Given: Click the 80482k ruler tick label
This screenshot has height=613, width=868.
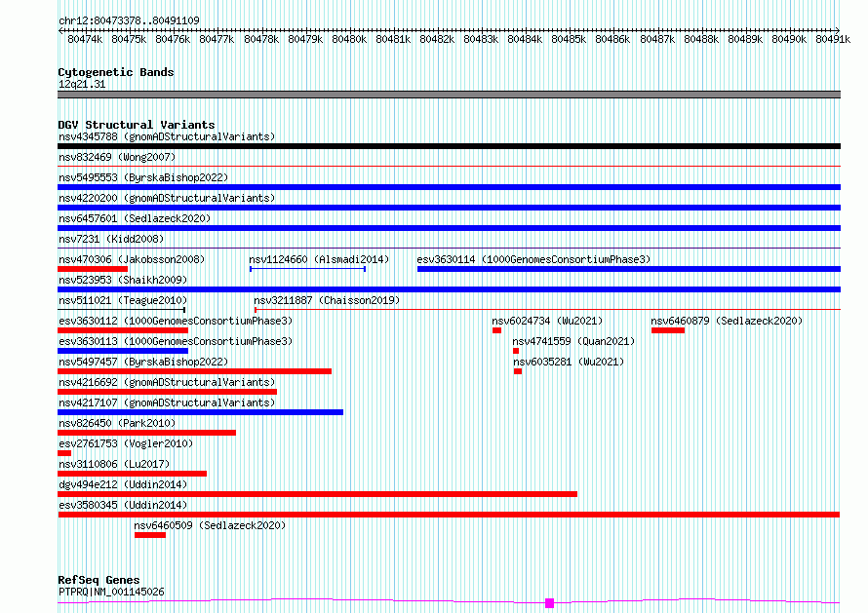Looking at the screenshot, I should click(x=437, y=39).
